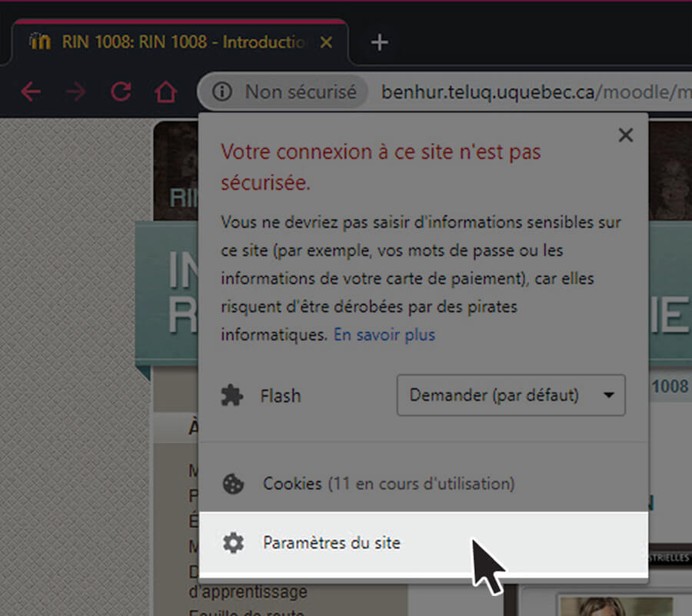The width and height of the screenshot is (692, 616).
Task: Reload the current page
Action: 121,92
